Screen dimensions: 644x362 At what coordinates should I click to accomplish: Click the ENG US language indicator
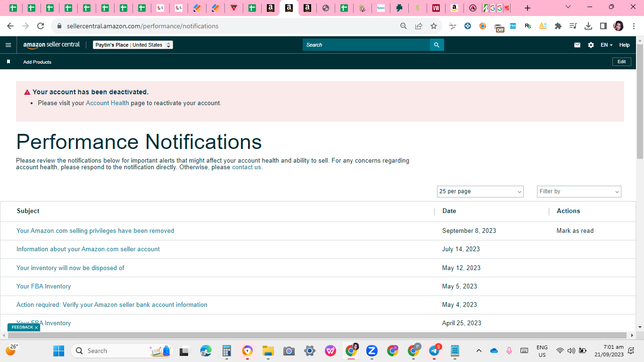click(x=542, y=351)
